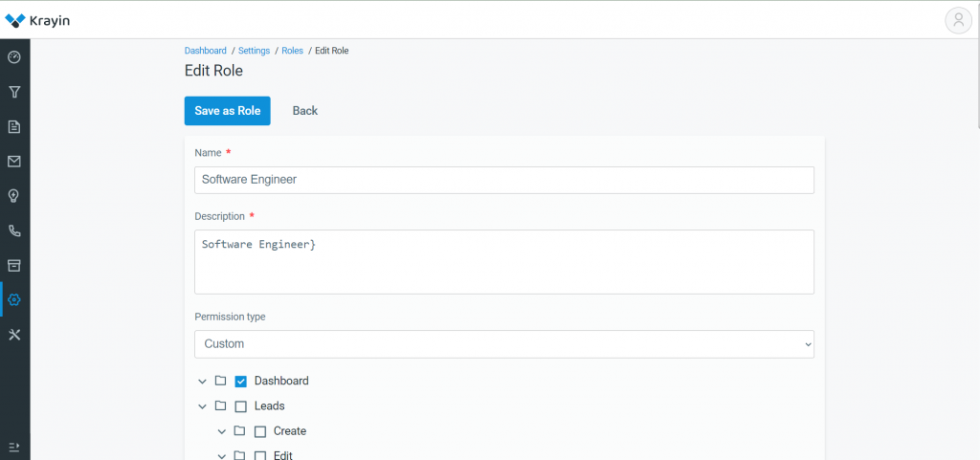Open the Dashboard icon in sidebar
This screenshot has height=460, width=980.
pyautogui.click(x=14, y=57)
